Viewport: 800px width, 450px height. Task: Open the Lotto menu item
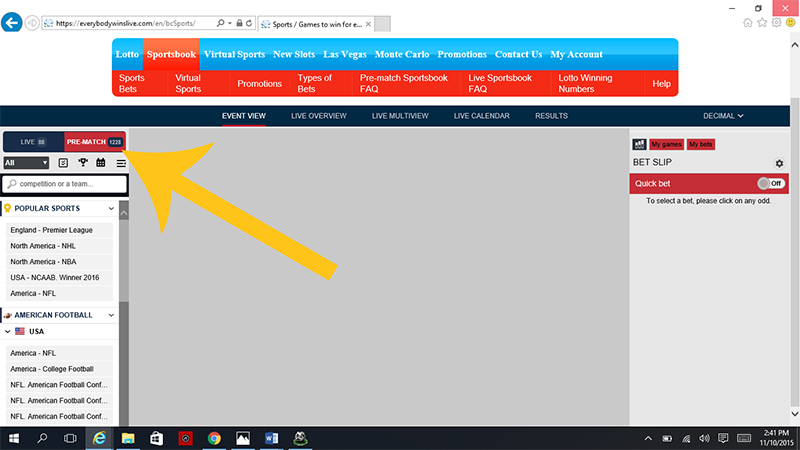(127, 54)
